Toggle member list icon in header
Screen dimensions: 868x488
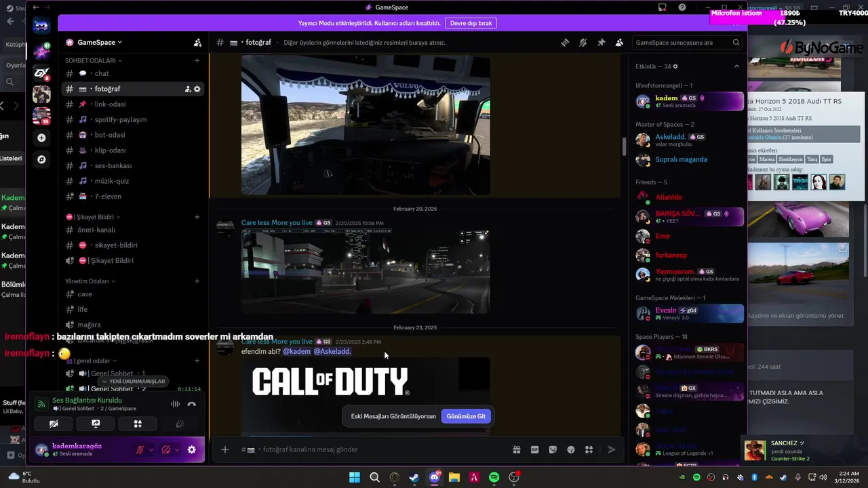[619, 42]
